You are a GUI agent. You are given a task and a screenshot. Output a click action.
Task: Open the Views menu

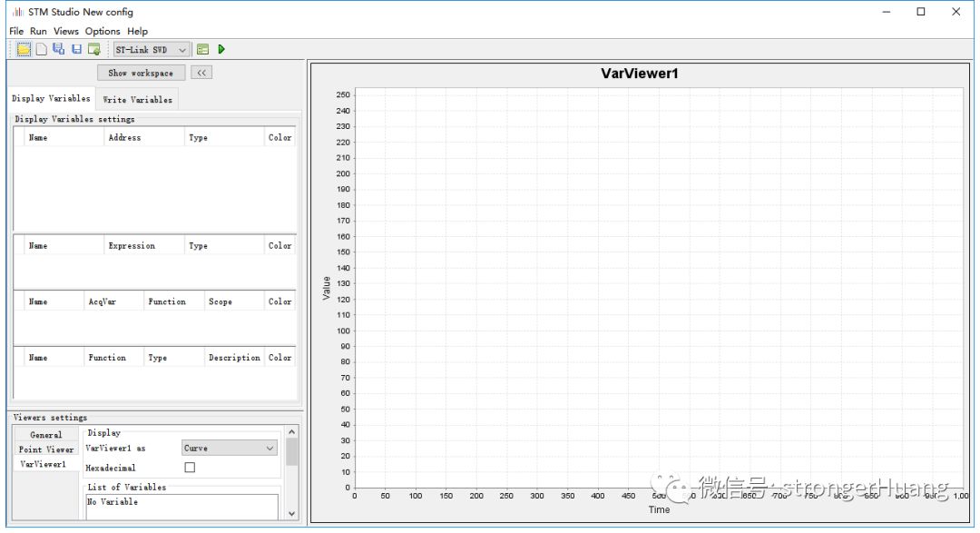(x=65, y=31)
